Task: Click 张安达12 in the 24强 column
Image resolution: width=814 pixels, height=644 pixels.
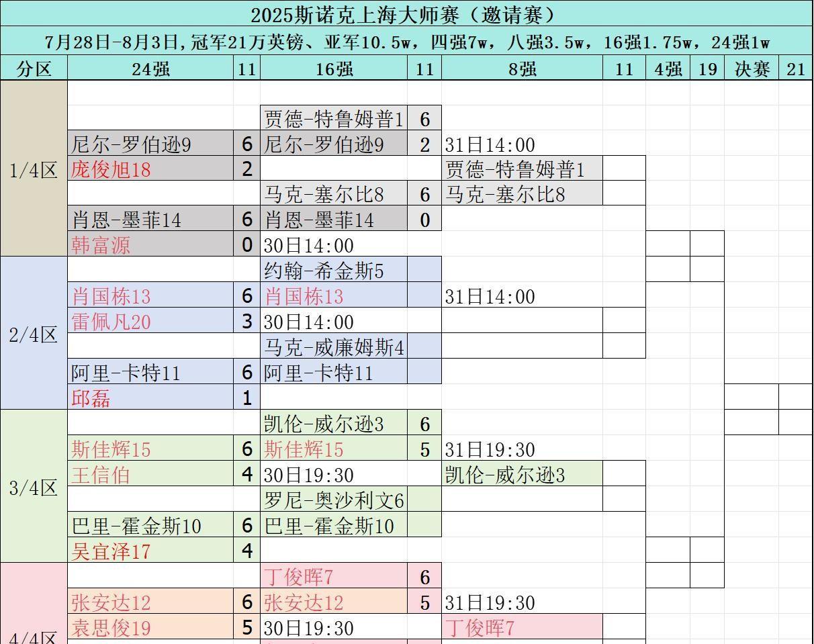Action: point(150,602)
